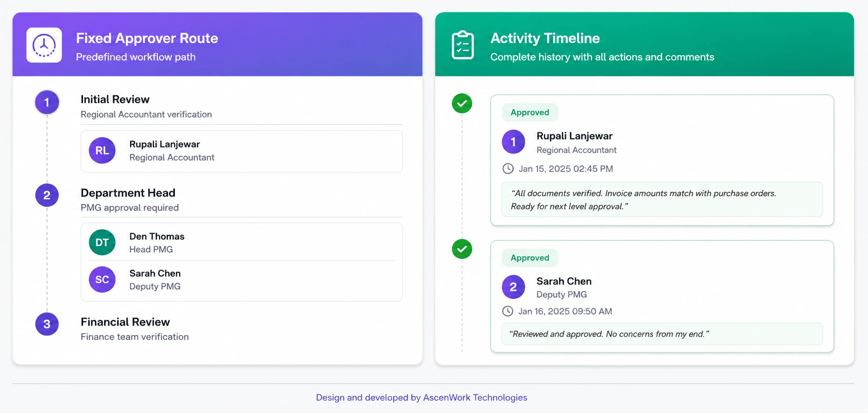
Task: Click the Approved badge on Sarah Chen's card
Action: [530, 258]
